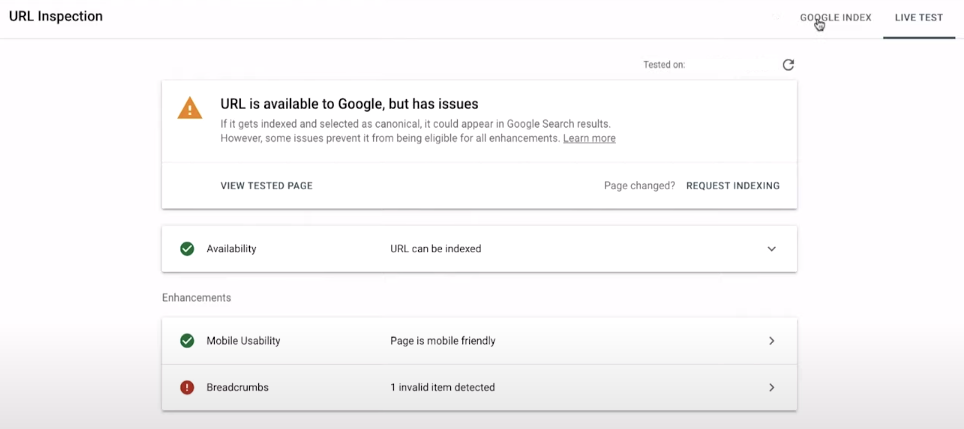964x429 pixels.
Task: Click the refresh icon beside Tested on
Action: pos(788,65)
